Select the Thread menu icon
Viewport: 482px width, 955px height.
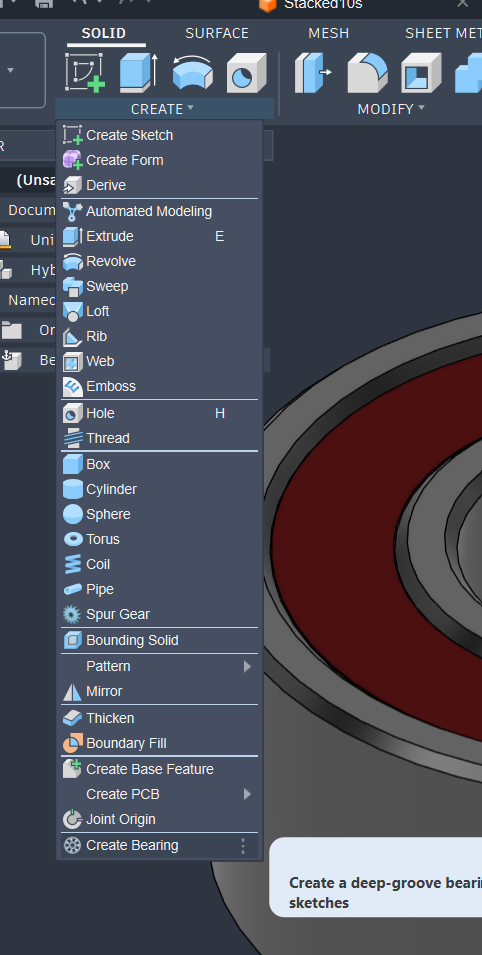pyautogui.click(x=73, y=439)
